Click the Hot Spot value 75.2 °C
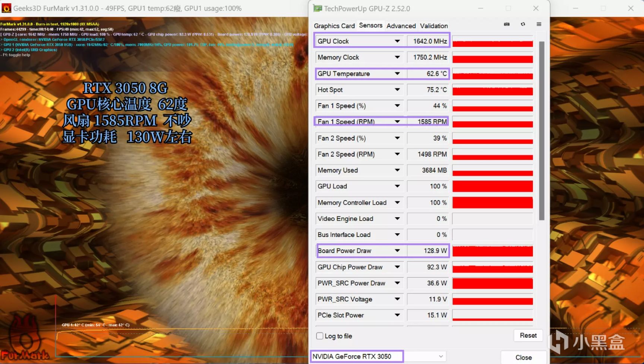The image size is (644, 364). (428, 89)
